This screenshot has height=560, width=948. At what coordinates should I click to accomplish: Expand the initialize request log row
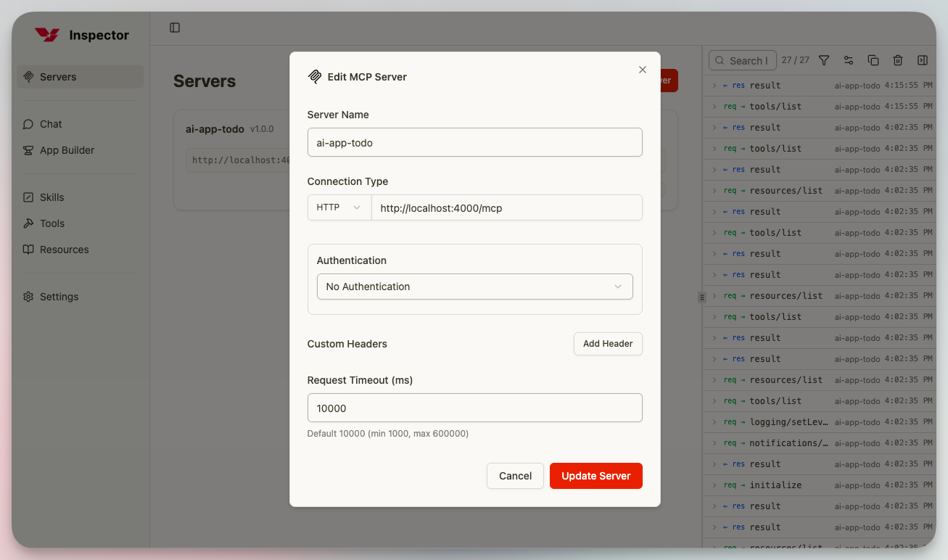820,485
